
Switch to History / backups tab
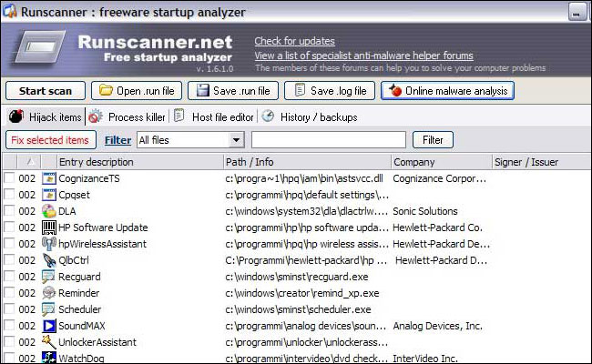[310, 116]
